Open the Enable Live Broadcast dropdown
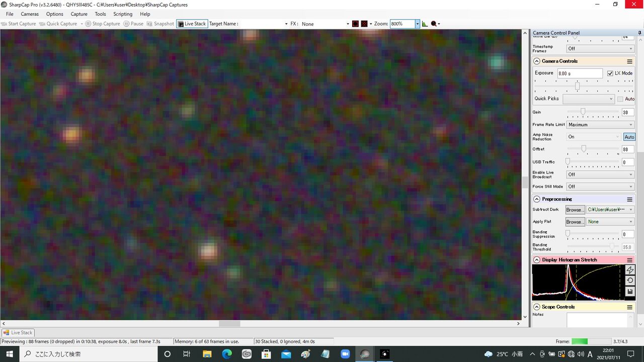 (601, 174)
